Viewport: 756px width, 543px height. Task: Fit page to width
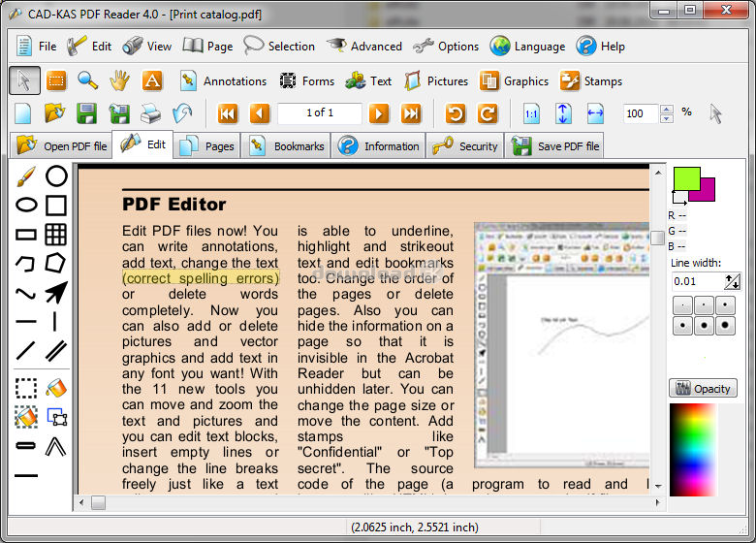point(595,113)
